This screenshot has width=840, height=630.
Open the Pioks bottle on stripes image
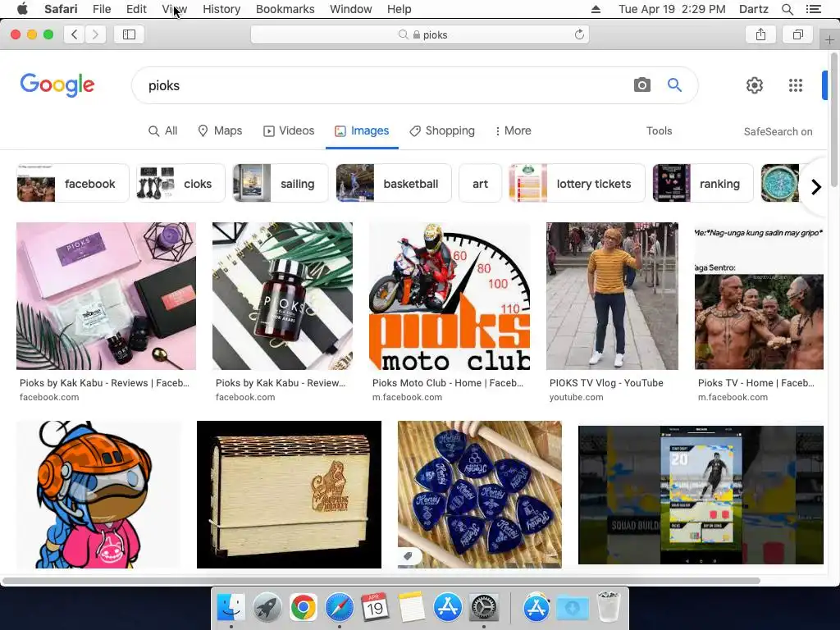click(x=282, y=295)
